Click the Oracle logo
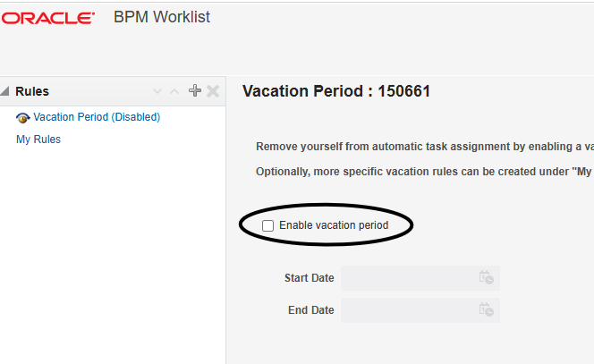 48,18
